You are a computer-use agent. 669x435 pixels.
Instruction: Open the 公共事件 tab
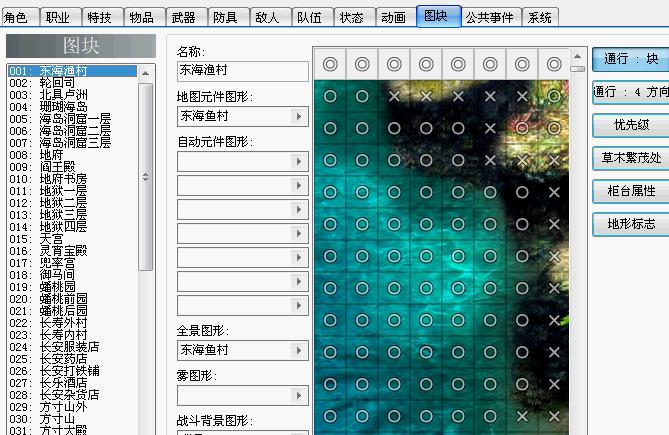pyautogui.click(x=492, y=17)
